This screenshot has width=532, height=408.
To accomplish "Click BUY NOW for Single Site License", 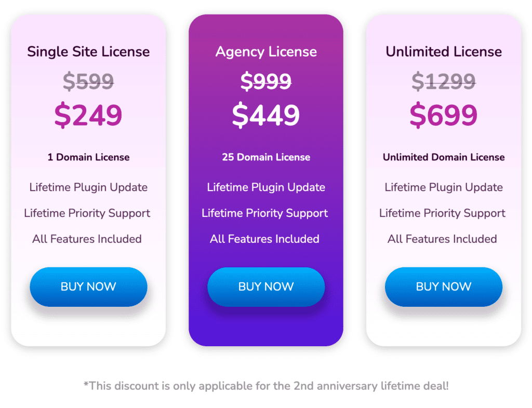I will pos(88,287).
